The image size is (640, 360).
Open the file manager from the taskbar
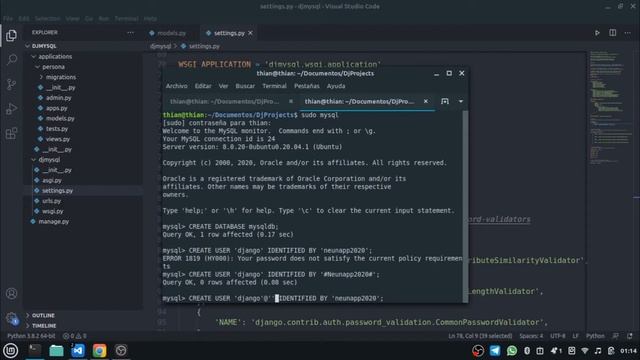(56, 351)
